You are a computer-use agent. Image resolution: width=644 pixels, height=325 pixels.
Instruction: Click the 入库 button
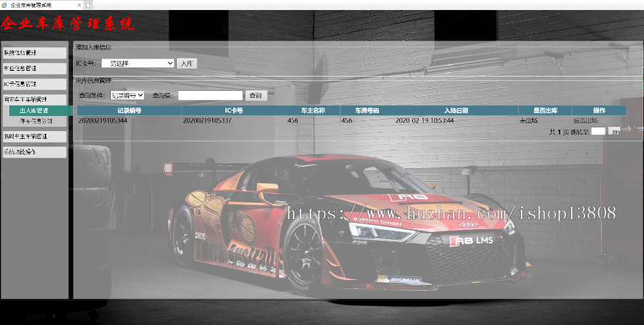click(x=187, y=64)
